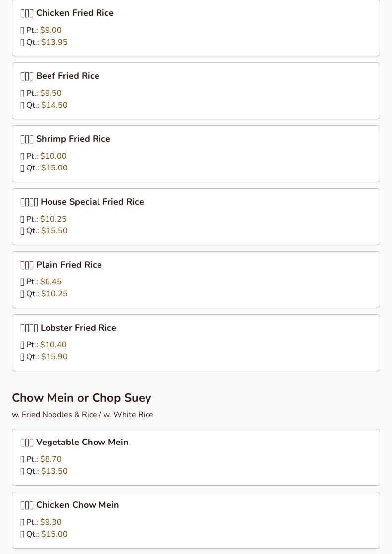Click the Chicken Chow Mein title
This screenshot has height=554, width=392.
[x=78, y=505]
